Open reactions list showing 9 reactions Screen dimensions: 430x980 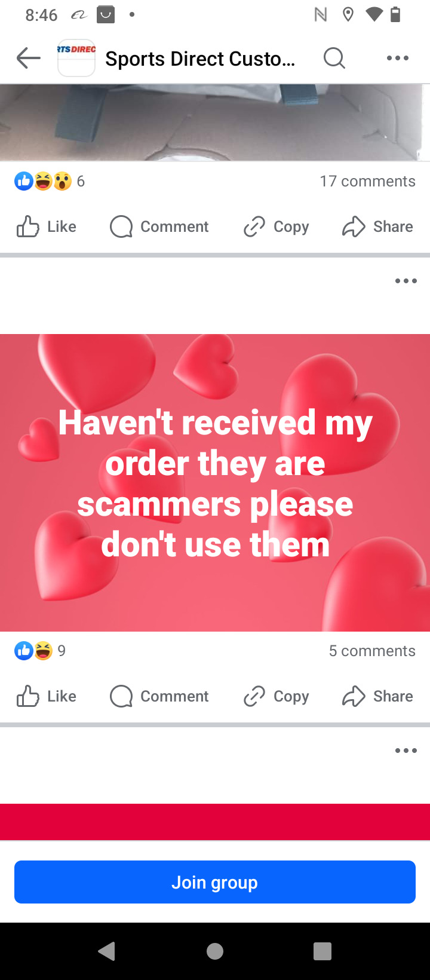click(40, 651)
